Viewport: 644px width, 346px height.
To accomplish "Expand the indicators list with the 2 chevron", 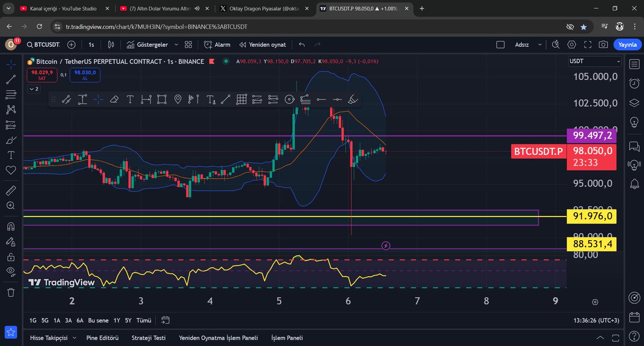I will 33,89.
